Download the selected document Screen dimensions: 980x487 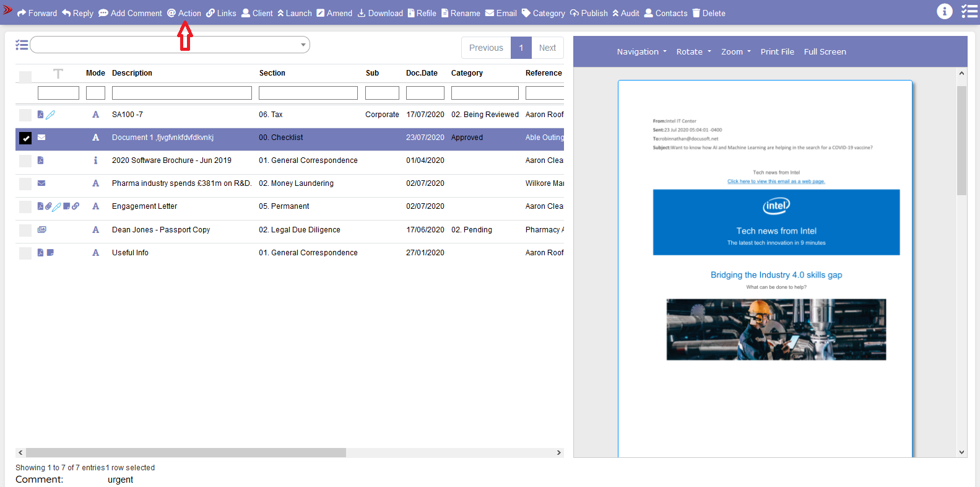tap(380, 13)
